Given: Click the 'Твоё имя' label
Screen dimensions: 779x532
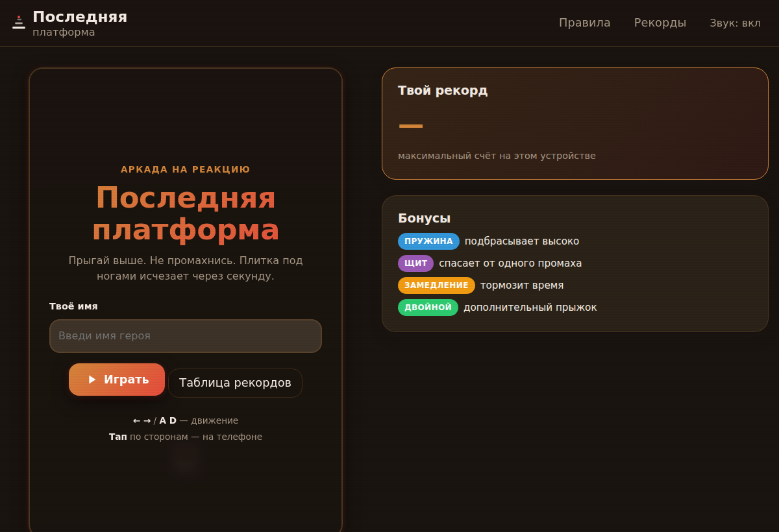Looking at the screenshot, I should pyautogui.click(x=73, y=306).
